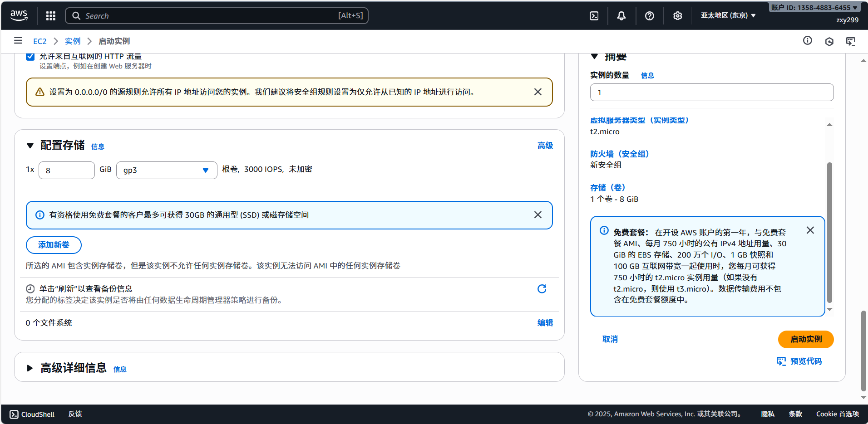Click the '0 个文件系统' text
Screen dimensions: 868x424
tap(49, 323)
